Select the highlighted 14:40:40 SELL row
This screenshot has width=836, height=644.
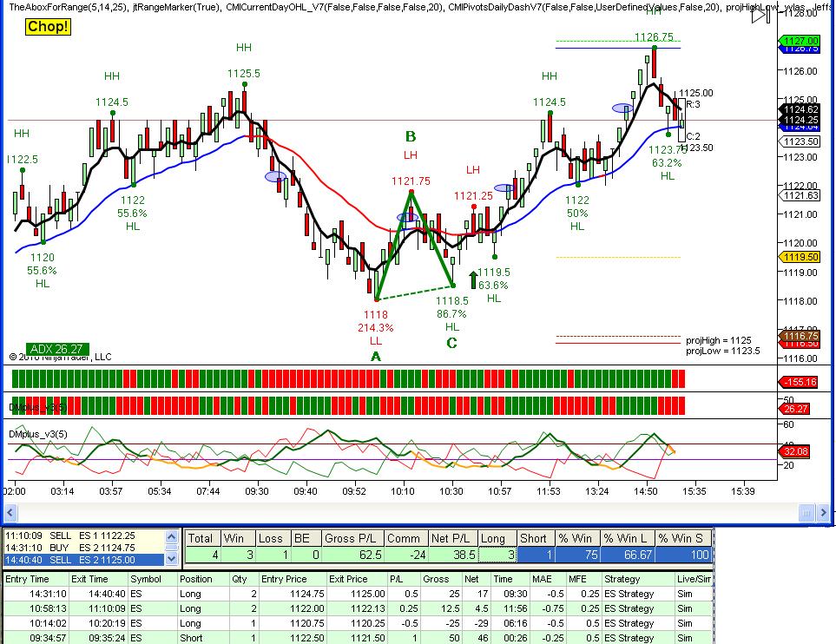[x=84, y=560]
